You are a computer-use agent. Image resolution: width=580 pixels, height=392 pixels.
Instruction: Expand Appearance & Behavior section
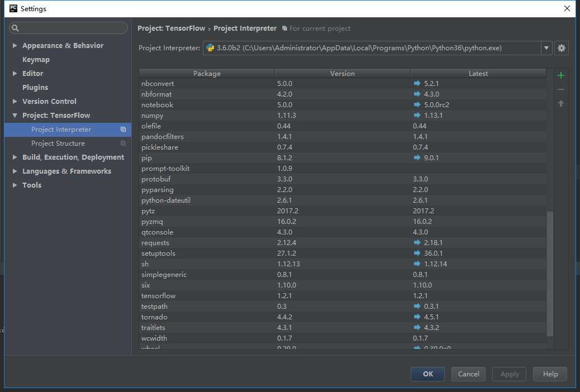[15, 45]
